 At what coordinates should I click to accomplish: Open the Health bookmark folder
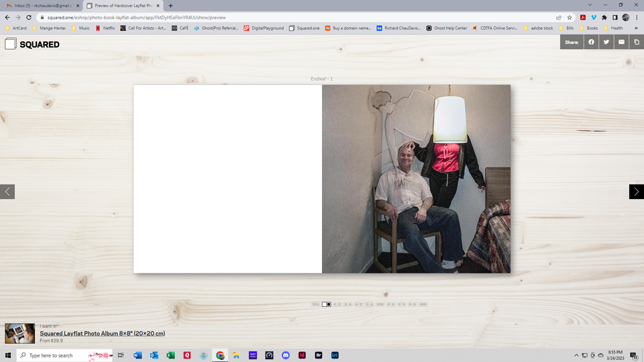[613, 28]
